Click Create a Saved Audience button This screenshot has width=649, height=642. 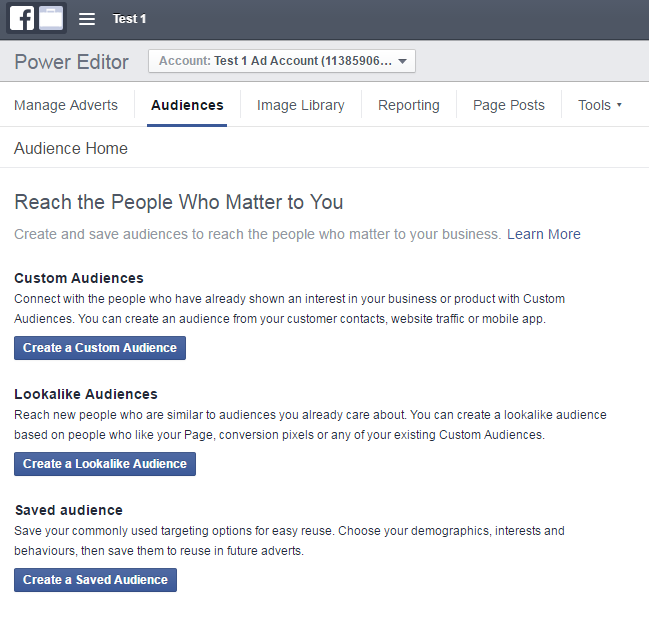coord(95,580)
